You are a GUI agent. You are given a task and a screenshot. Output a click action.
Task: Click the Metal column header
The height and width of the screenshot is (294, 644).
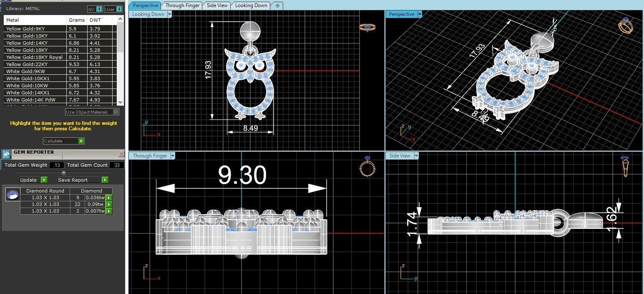click(35, 20)
